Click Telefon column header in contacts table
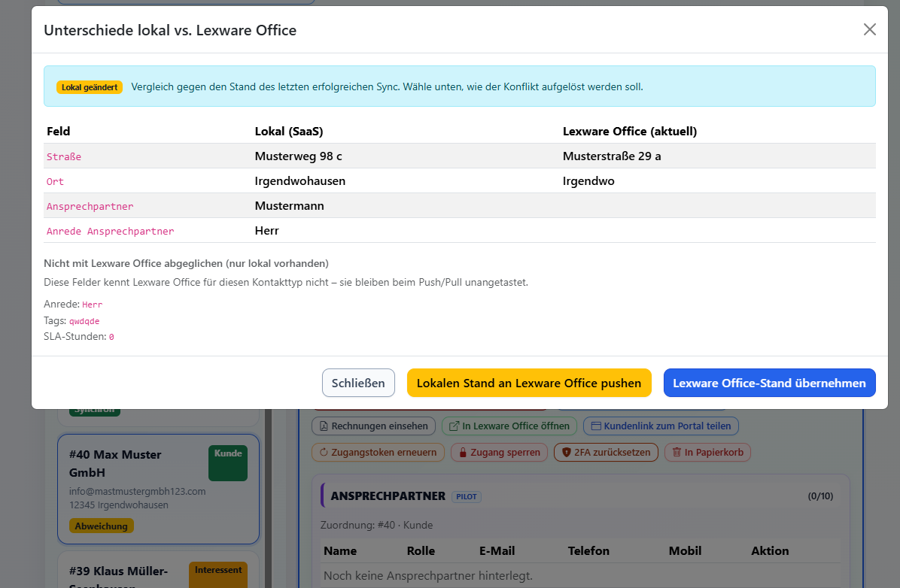 click(589, 550)
